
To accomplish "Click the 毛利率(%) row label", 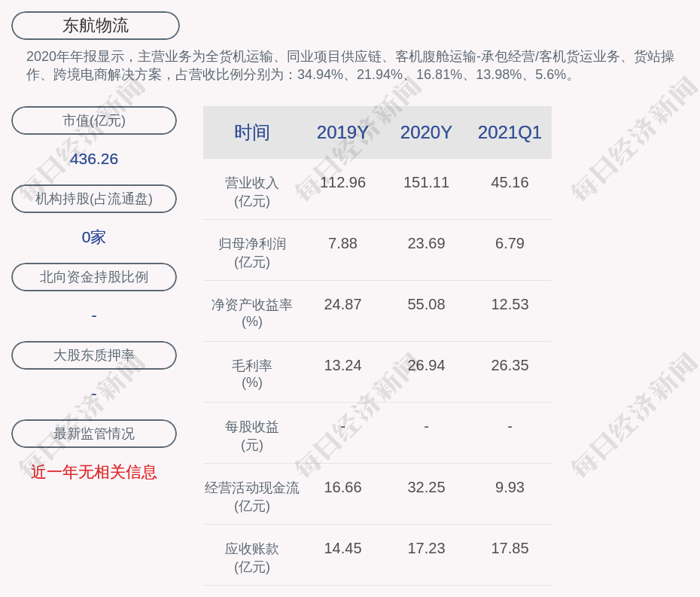I will pyautogui.click(x=252, y=374).
